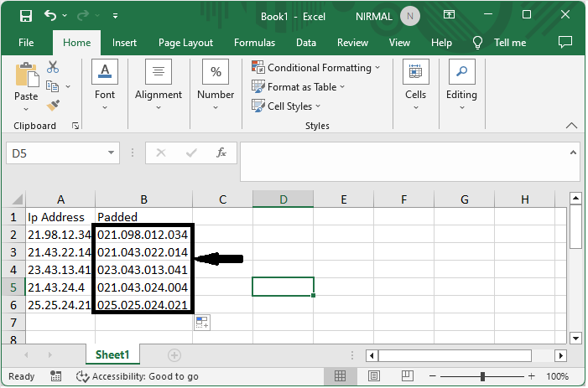Switch to the Page Layout tab
This screenshot has height=388, width=588.
tap(185, 43)
